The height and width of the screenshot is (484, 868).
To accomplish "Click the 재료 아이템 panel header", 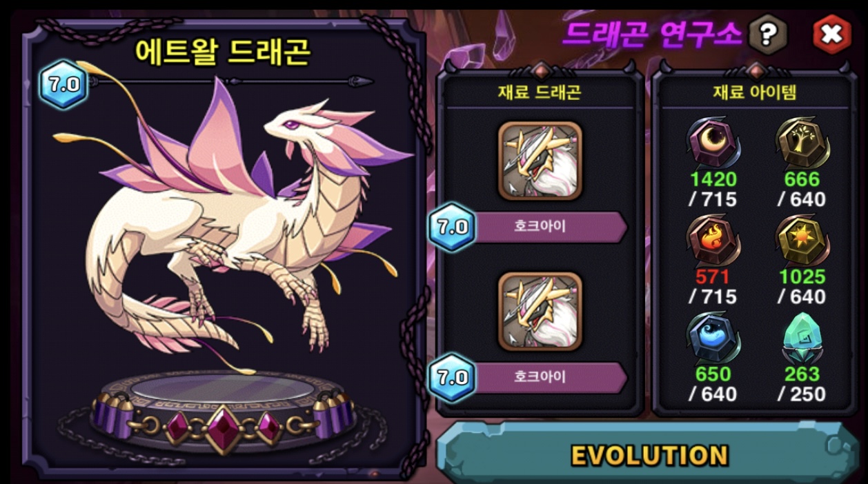I will 755,92.
